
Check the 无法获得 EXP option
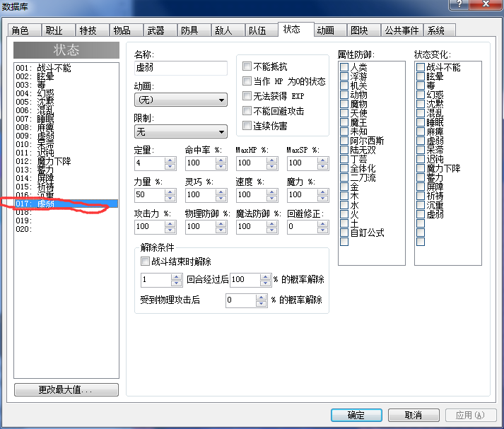tap(247, 95)
